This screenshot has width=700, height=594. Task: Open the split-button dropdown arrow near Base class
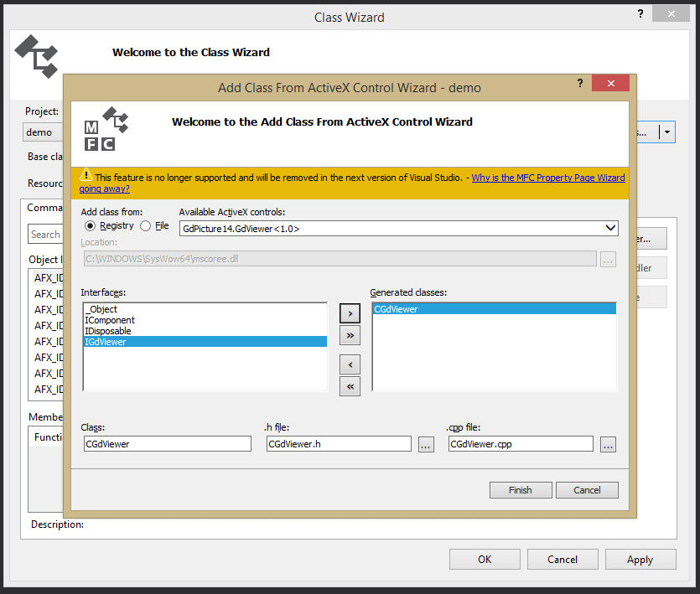point(666,132)
